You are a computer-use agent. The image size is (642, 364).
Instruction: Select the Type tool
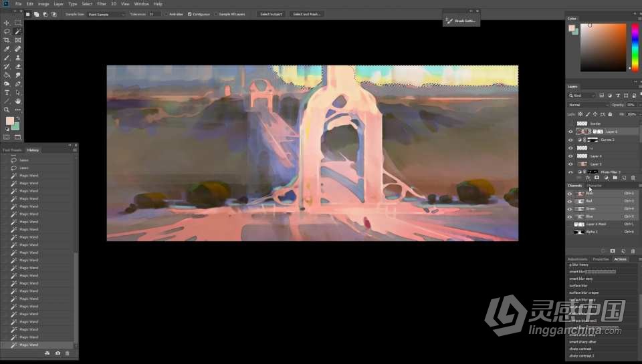(7, 92)
